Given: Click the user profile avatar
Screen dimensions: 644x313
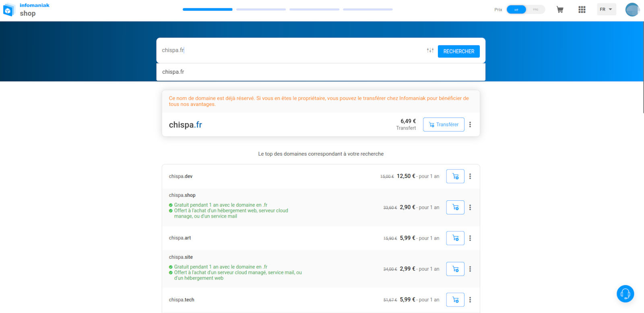Looking at the screenshot, I should 632,10.
